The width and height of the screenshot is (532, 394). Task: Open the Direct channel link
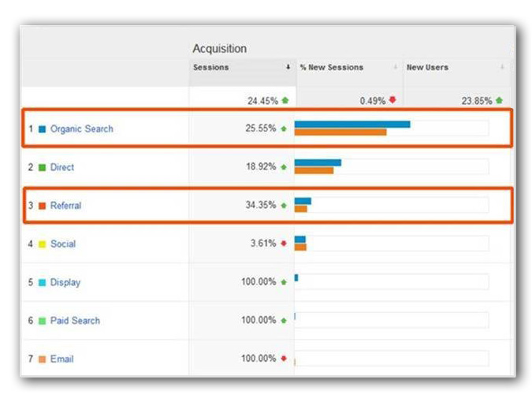coord(62,167)
